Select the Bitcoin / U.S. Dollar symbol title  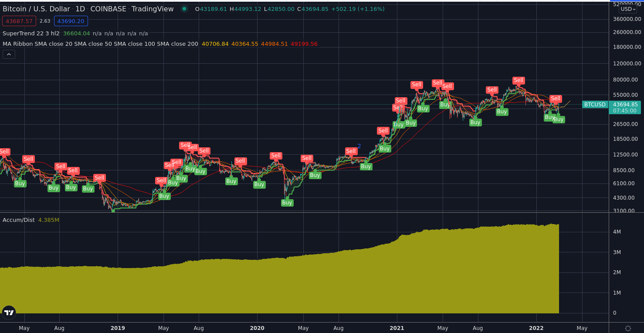pos(36,9)
